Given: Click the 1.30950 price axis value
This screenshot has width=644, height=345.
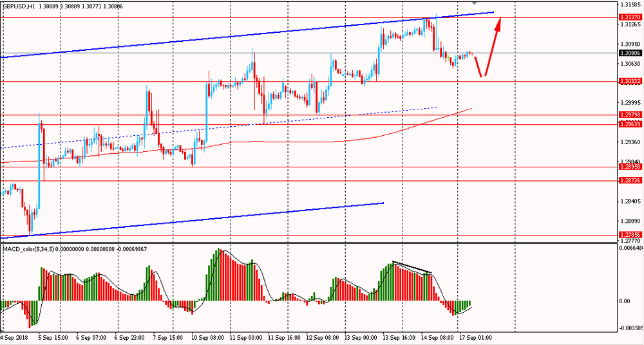Looking at the screenshot, I should (631, 44).
